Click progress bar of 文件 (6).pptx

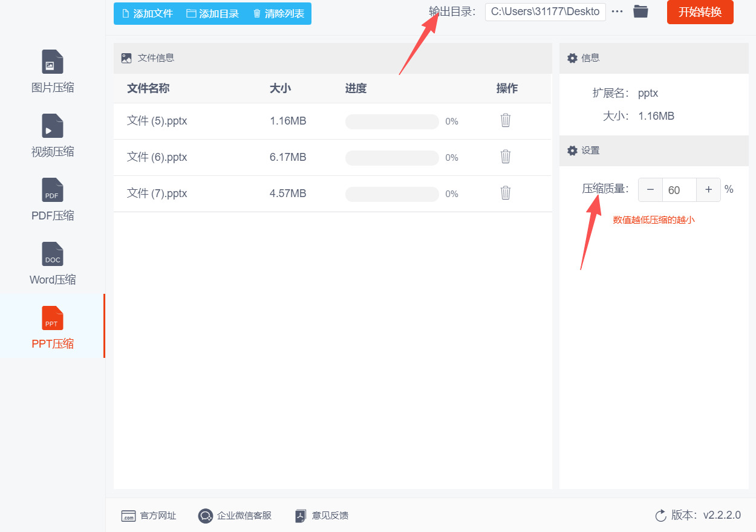[x=392, y=158]
